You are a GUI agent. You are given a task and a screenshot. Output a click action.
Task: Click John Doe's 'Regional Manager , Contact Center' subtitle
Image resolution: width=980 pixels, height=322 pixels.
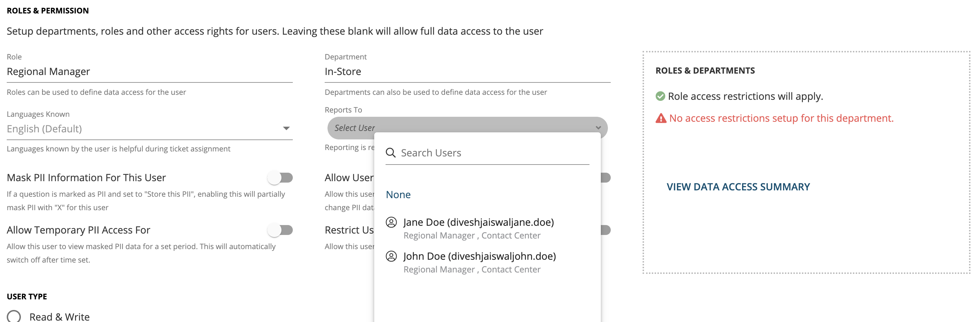pyautogui.click(x=472, y=270)
